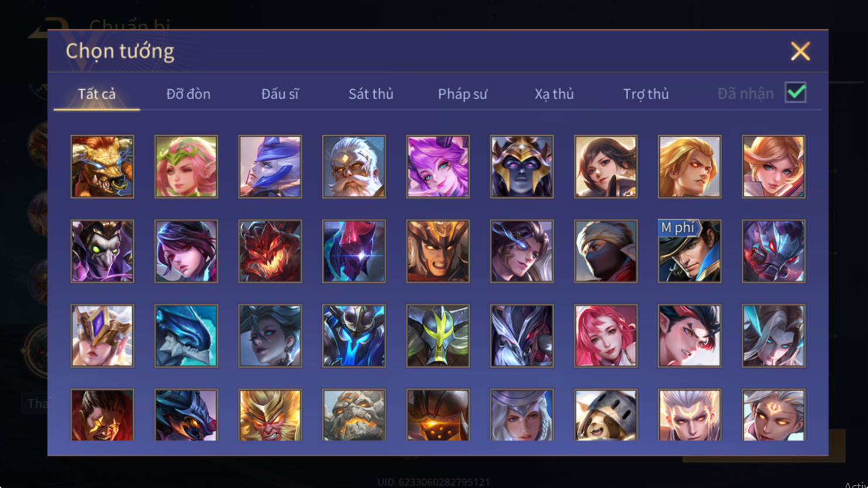
Task: Close the 'Chọn tướng' dialog
Action: pyautogui.click(x=800, y=51)
